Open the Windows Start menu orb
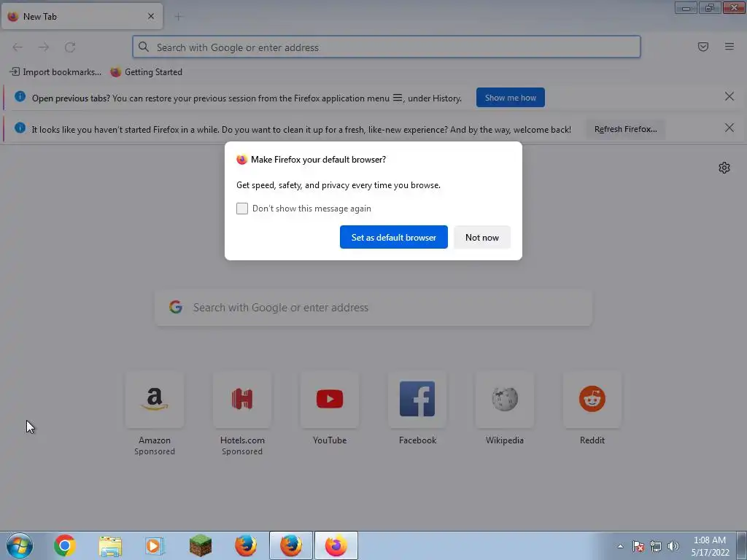Image resolution: width=747 pixels, height=560 pixels. 20,545
